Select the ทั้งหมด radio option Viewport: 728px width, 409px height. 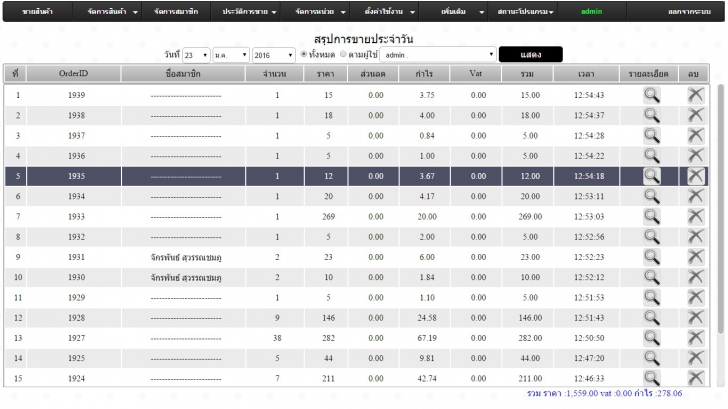304,54
